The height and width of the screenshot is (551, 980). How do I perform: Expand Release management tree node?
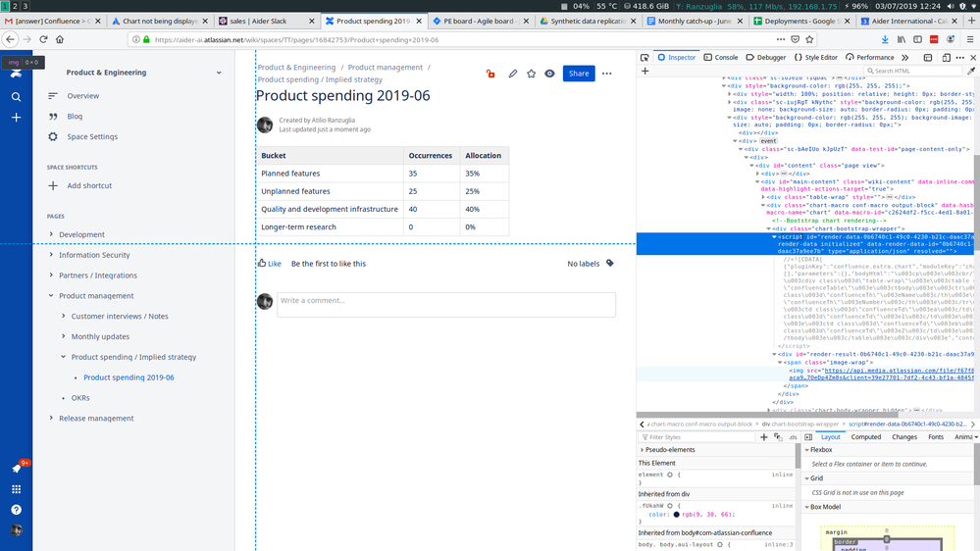pos(51,418)
